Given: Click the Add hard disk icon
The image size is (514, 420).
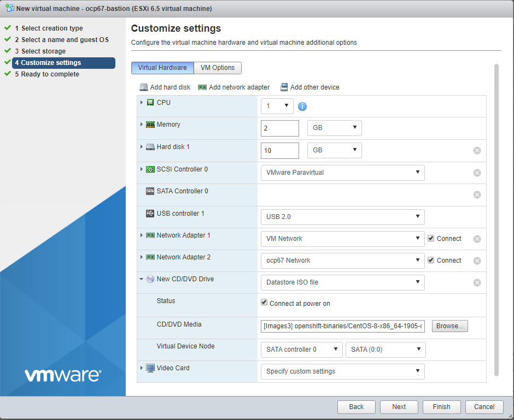Looking at the screenshot, I should [144, 87].
